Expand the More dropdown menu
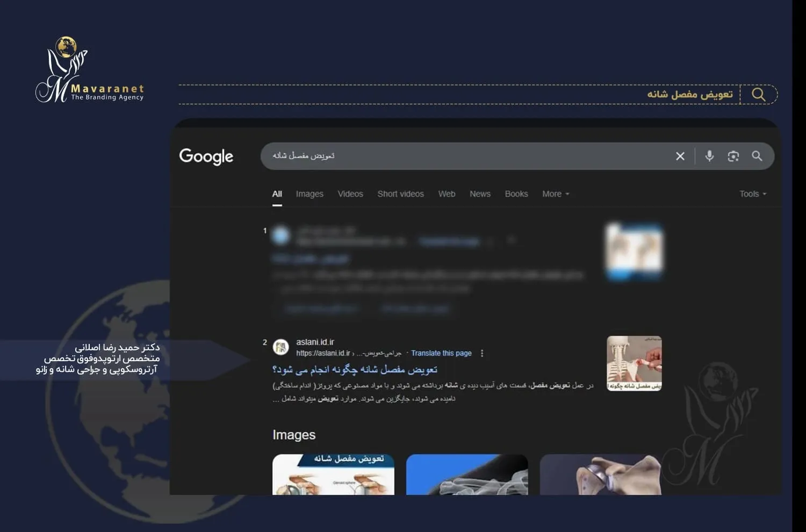This screenshot has height=532, width=806. coord(555,194)
